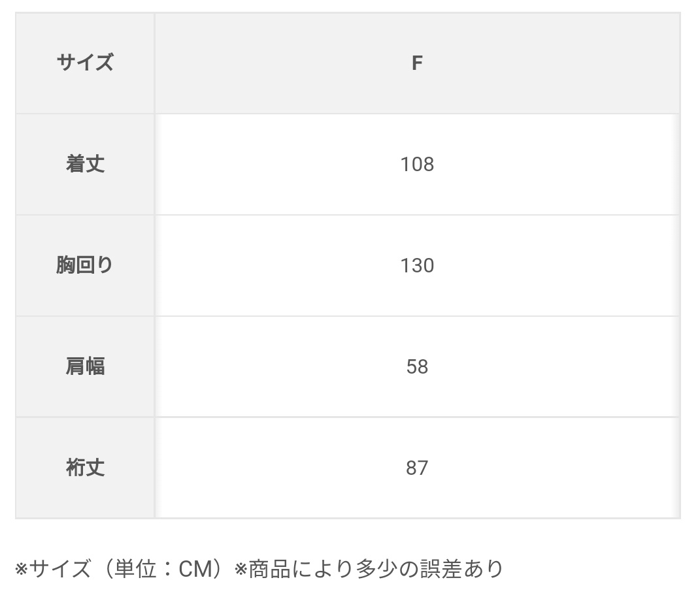Click the 商品 word in the disclaimer
Screen dimensions: 700x597
(x=270, y=569)
